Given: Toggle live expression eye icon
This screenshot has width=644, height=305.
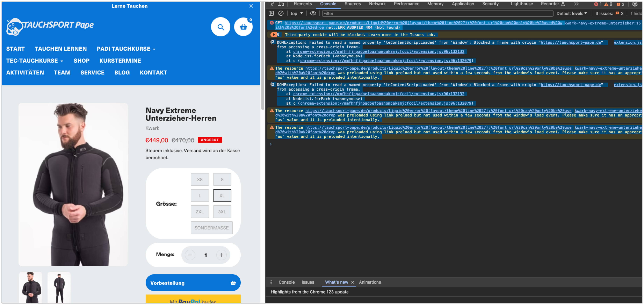Looking at the screenshot, I should [313, 13].
